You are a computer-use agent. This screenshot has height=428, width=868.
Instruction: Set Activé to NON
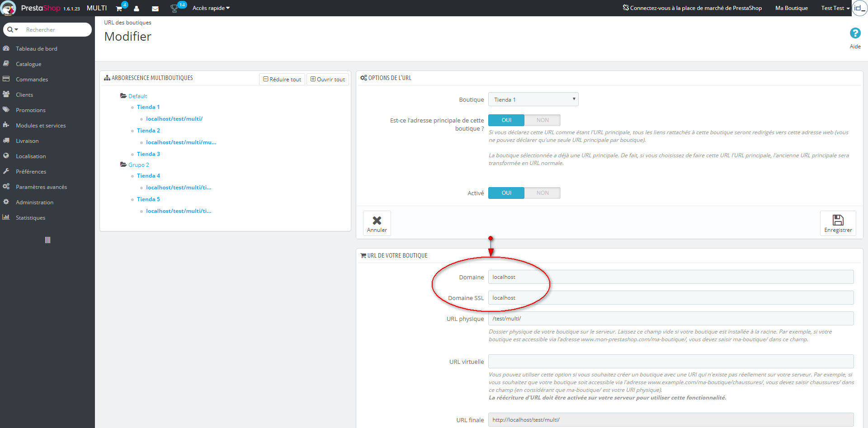542,193
